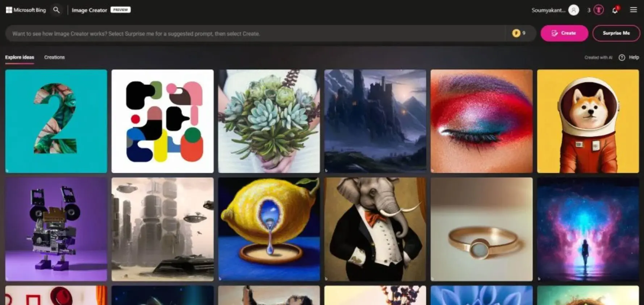Switch to the Creations tab
Viewport: 644px width, 305px height.
click(54, 57)
